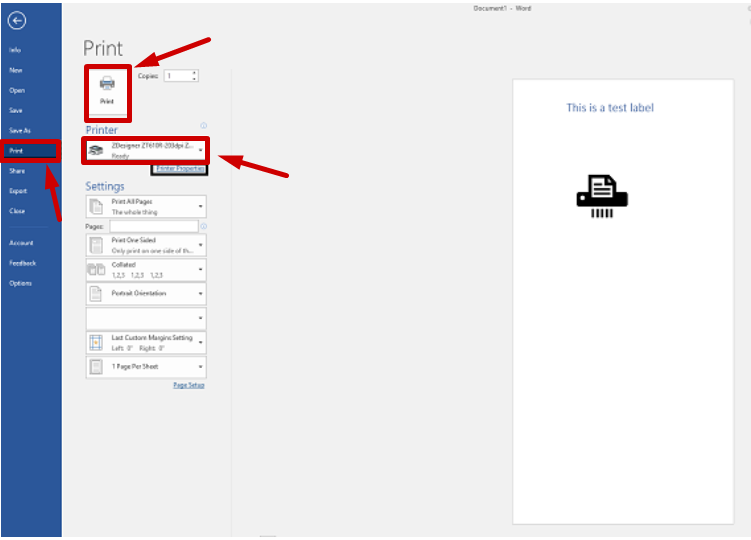The height and width of the screenshot is (540, 751).
Task: Click the Print button with printer icon
Action: coord(107,90)
